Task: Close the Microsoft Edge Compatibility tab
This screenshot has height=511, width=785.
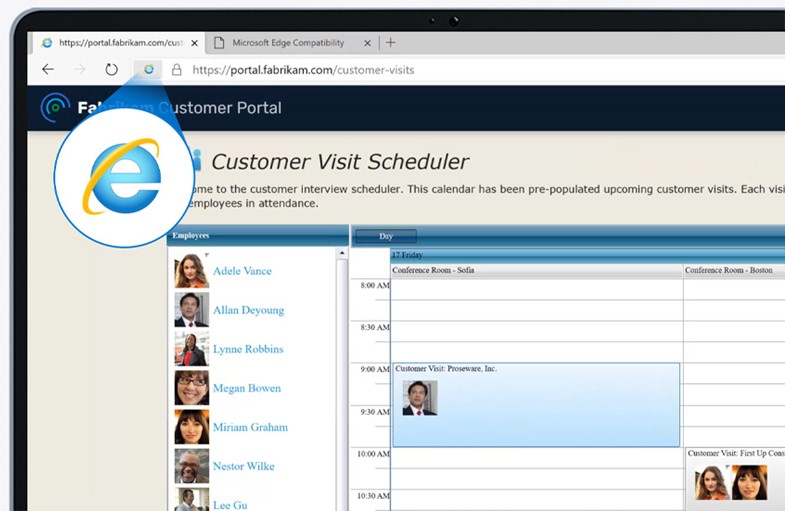Action: click(367, 44)
